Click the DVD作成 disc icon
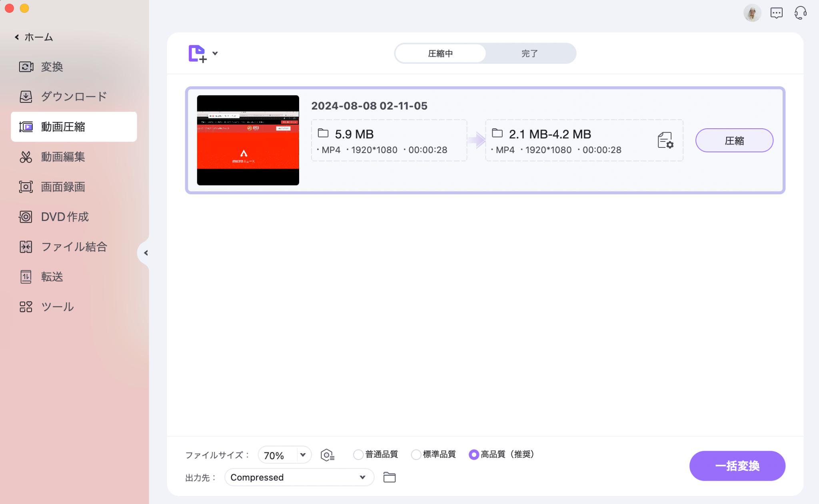The height and width of the screenshot is (504, 819). [26, 217]
